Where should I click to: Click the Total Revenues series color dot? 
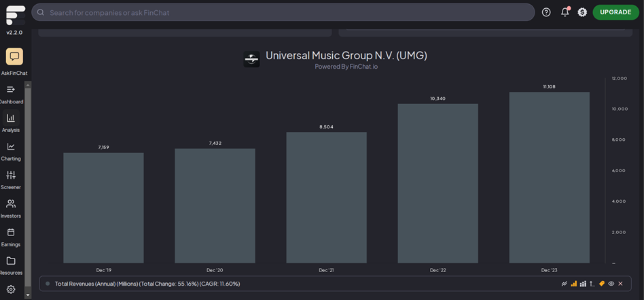point(48,284)
